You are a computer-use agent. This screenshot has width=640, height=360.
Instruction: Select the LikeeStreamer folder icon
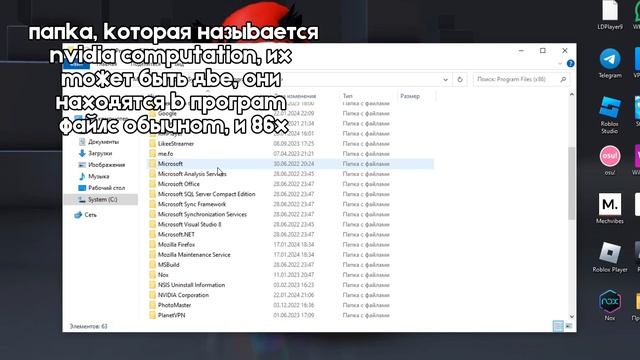point(152,144)
